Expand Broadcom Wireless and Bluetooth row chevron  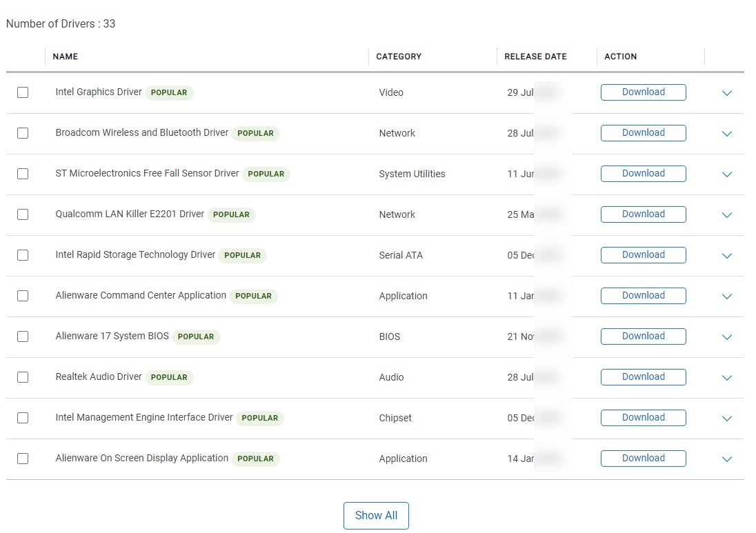(x=726, y=134)
